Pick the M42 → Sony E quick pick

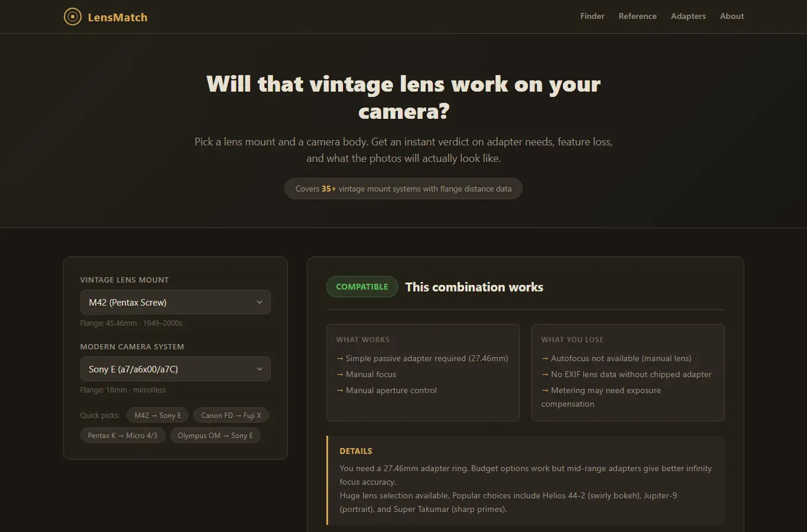pyautogui.click(x=158, y=416)
